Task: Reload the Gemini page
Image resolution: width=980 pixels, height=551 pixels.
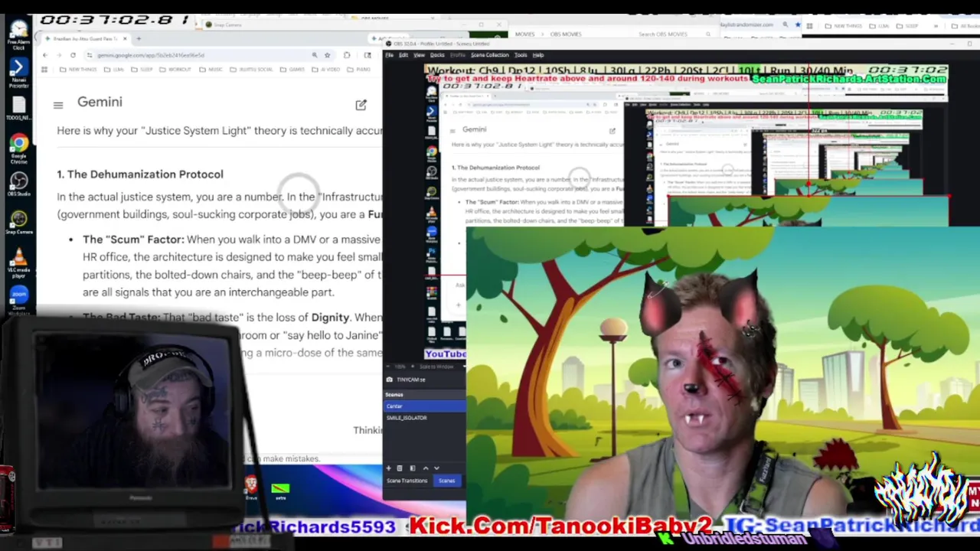Action: click(73, 55)
